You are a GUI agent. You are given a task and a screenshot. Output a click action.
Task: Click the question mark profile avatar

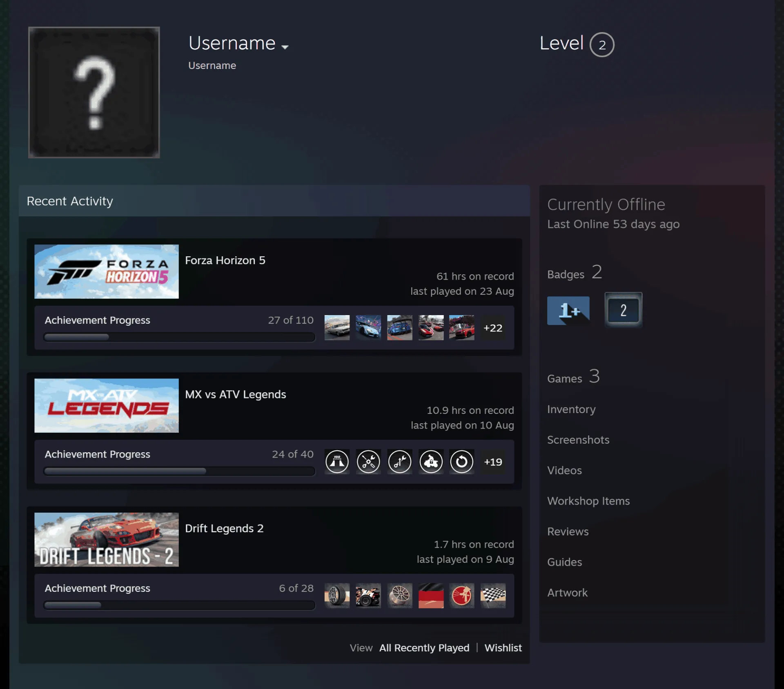(94, 92)
